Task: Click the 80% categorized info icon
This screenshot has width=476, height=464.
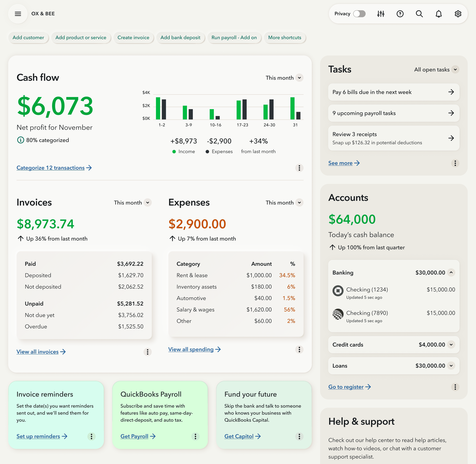Action: point(20,140)
